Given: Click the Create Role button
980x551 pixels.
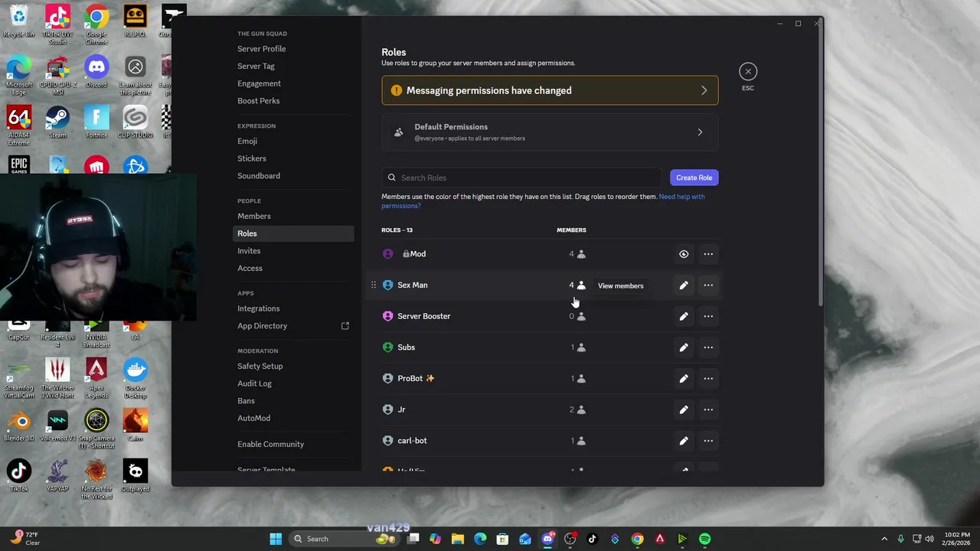Looking at the screenshot, I should click(694, 178).
